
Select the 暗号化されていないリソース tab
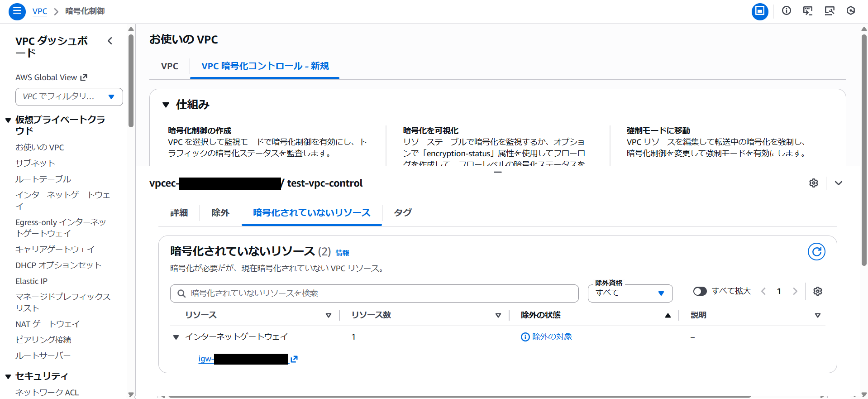(312, 213)
